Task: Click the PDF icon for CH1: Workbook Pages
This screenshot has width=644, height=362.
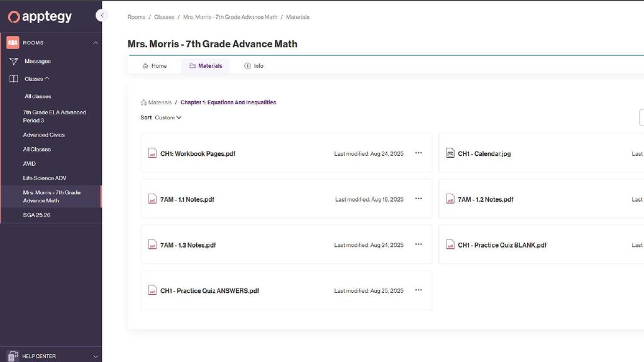Action: 152,153
